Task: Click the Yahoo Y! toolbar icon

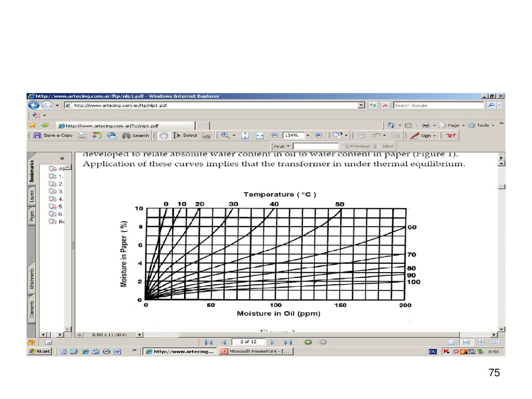Action: pyautogui.click(x=451, y=136)
